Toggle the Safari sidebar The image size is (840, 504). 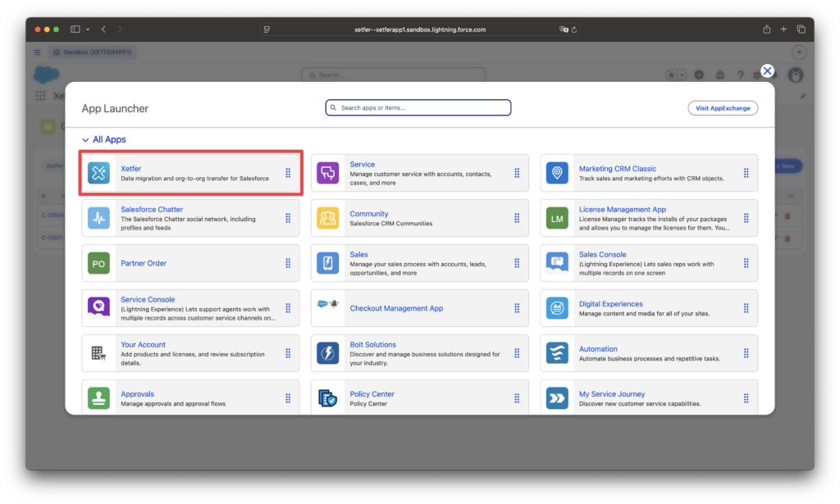[75, 30]
